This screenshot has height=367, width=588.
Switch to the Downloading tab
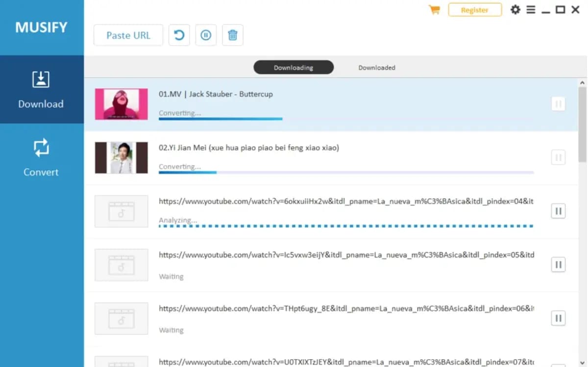[294, 68]
